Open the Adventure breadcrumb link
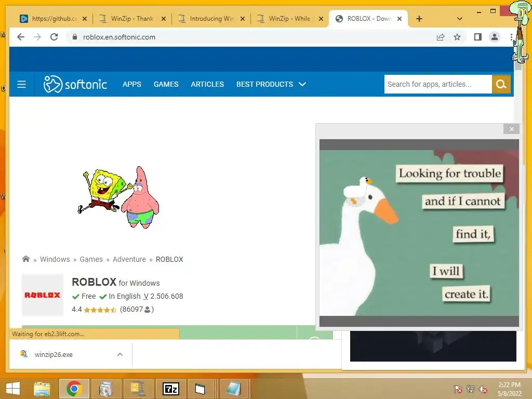 click(x=129, y=259)
